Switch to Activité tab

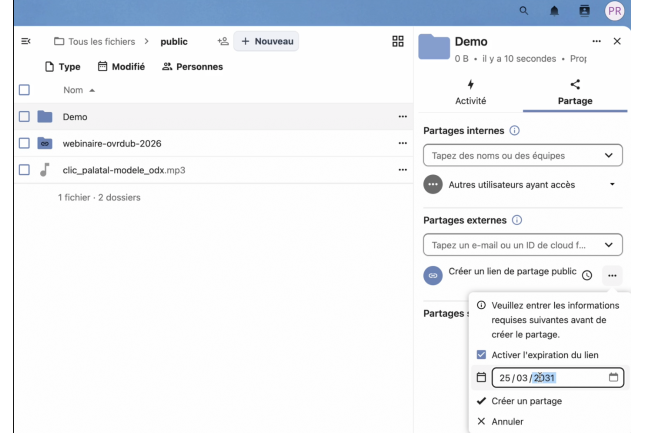click(471, 92)
